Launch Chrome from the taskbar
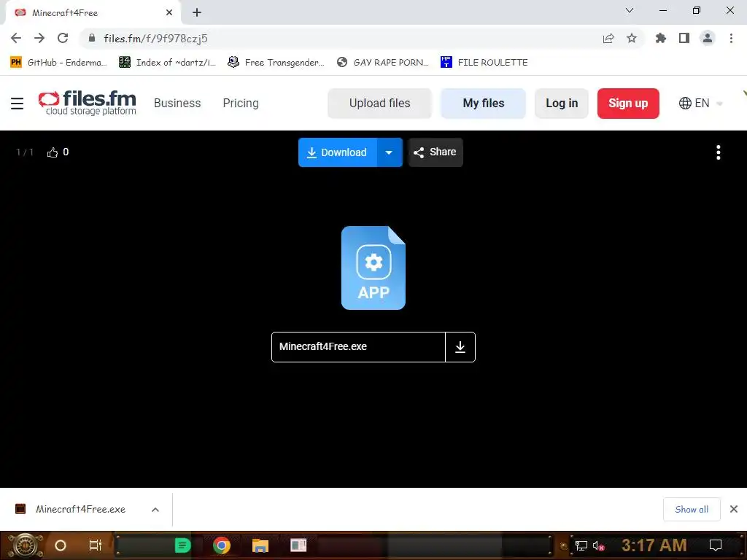Screen dimensions: 747x560 coord(222,545)
